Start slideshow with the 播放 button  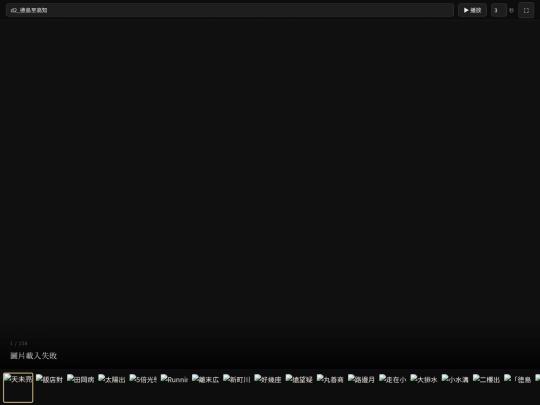472,10
